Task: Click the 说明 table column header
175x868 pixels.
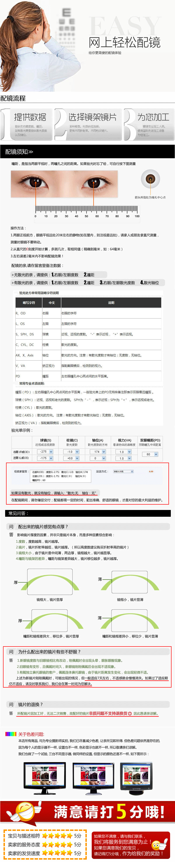Action: click(111, 302)
